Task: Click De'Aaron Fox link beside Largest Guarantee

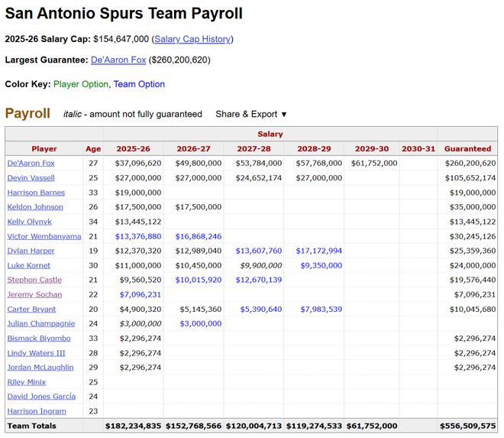Action: click(118, 60)
